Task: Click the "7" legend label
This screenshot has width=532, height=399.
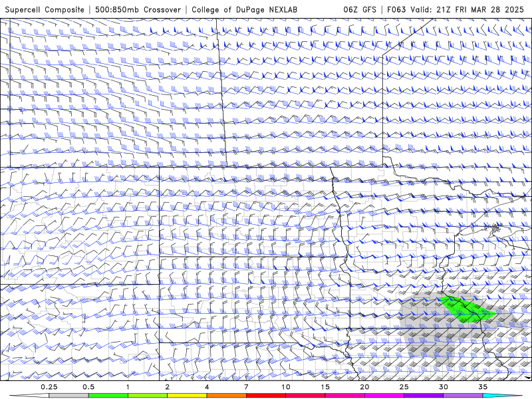Action: [246, 387]
